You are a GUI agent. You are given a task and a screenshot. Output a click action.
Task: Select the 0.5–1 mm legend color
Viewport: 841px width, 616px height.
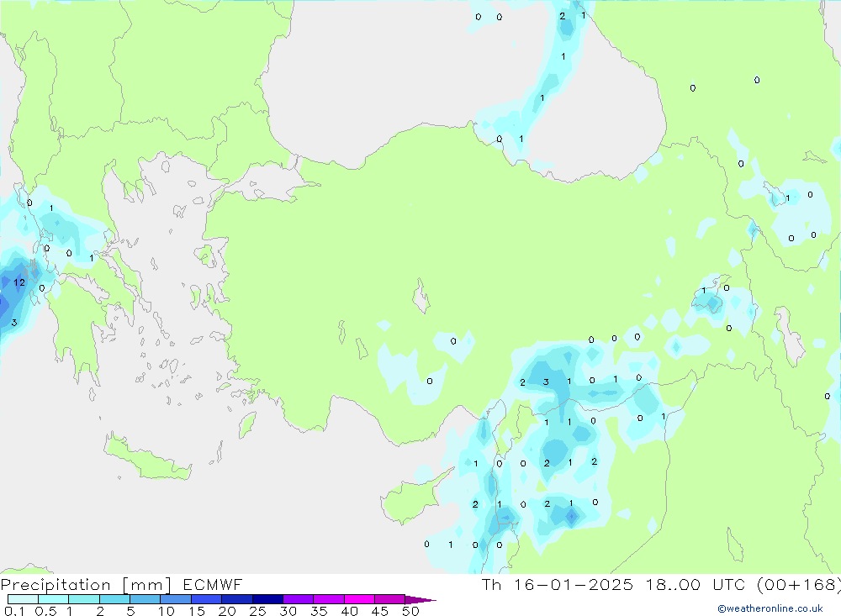(53, 599)
